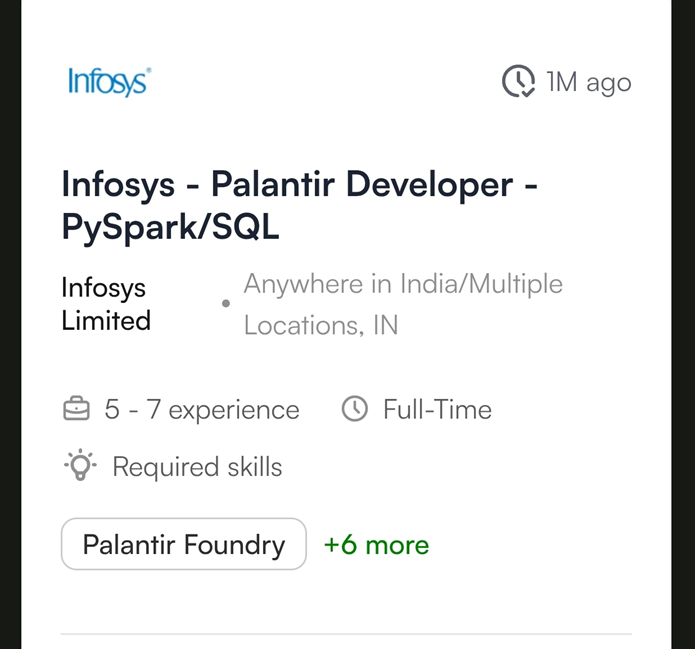Viewport: 695px width, 649px height.
Task: Click PySpark/SQL in the job title
Action: (171, 228)
